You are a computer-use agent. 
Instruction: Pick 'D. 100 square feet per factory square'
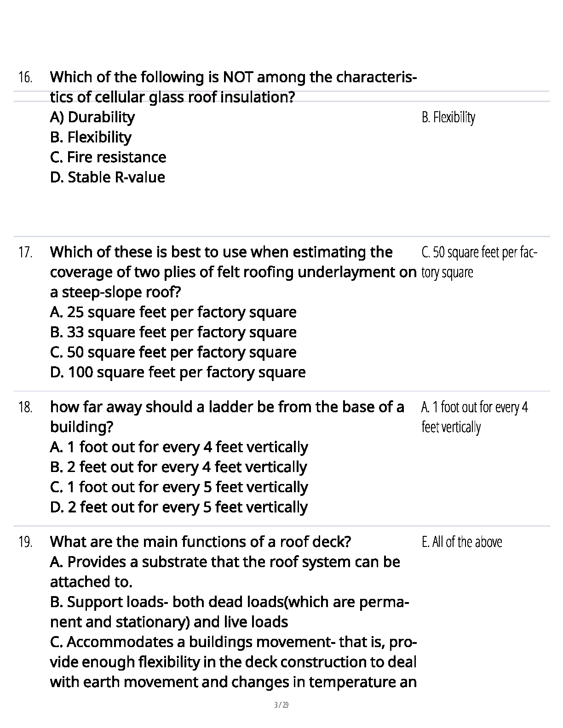point(178,372)
